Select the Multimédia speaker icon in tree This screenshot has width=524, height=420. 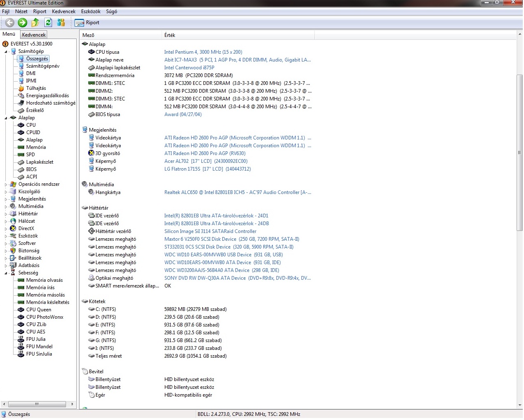(13, 206)
